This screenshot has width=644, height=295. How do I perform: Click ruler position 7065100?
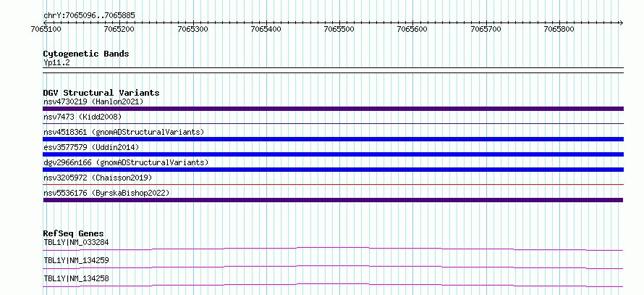pos(46,29)
